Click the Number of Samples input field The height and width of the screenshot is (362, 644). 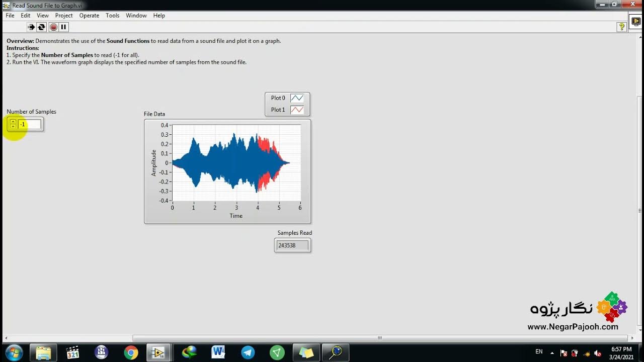[x=30, y=124]
